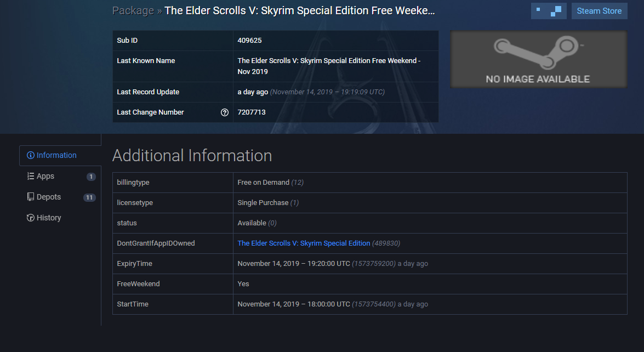Click the billingtype row label
This screenshot has height=352, width=644.
pyautogui.click(x=133, y=183)
